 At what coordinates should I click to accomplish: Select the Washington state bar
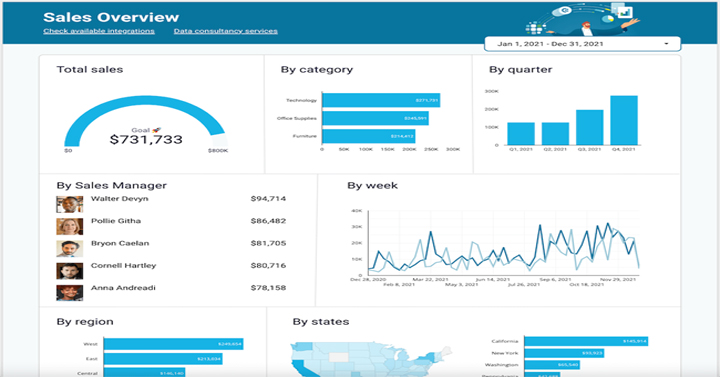click(552, 365)
